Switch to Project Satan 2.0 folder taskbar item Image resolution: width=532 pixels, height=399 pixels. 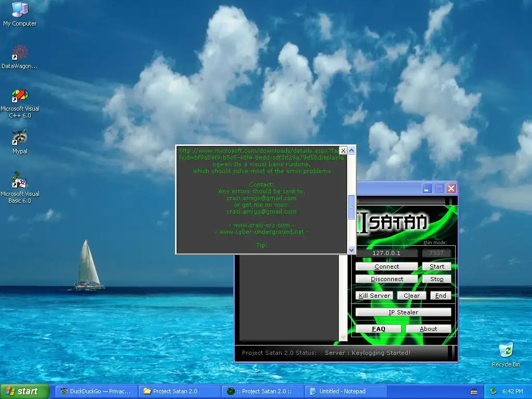179,391
